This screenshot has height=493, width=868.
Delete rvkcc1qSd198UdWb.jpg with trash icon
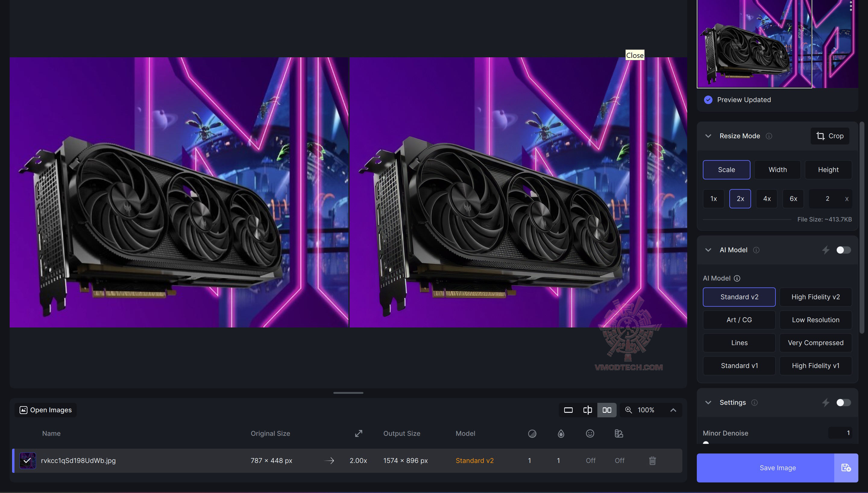coord(653,460)
